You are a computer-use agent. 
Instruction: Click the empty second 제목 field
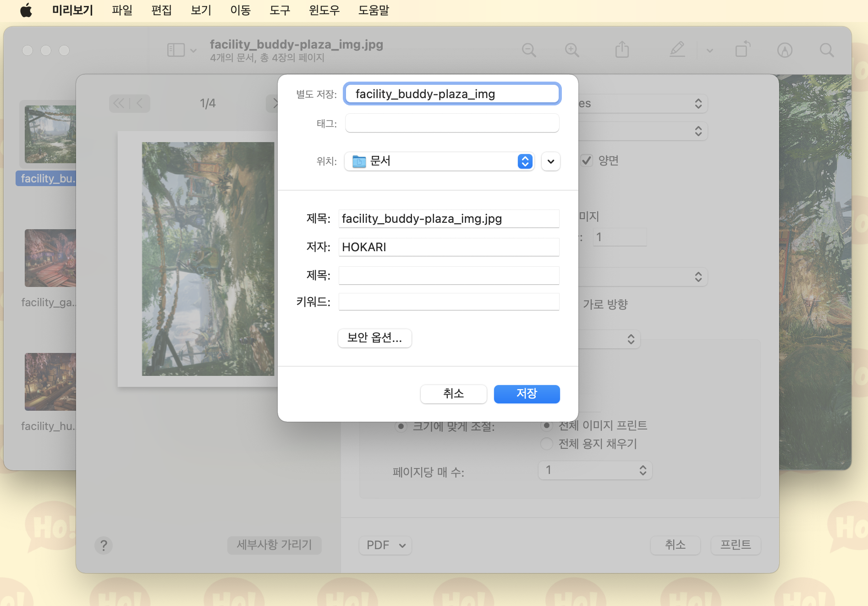click(449, 275)
